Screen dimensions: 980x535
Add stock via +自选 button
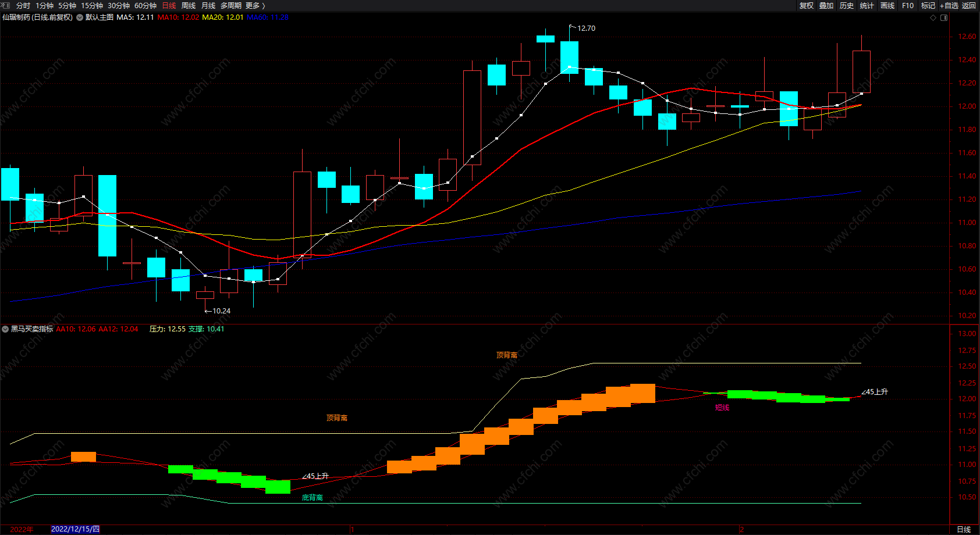point(949,6)
